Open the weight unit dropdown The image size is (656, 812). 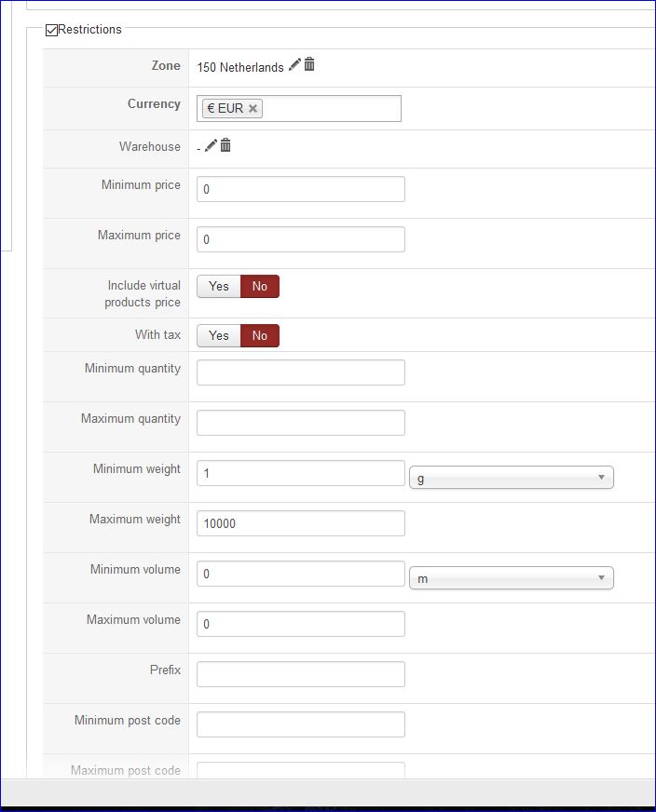click(x=512, y=478)
